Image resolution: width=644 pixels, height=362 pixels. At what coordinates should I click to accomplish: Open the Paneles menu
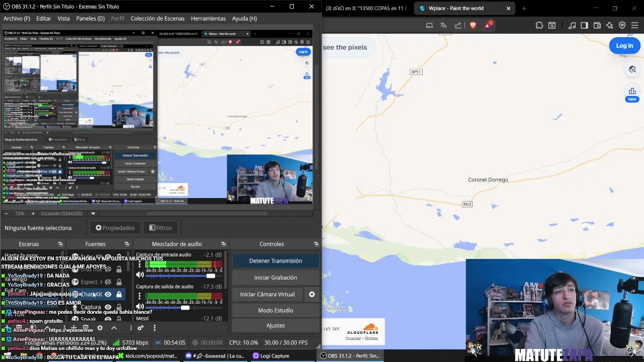tap(91, 18)
